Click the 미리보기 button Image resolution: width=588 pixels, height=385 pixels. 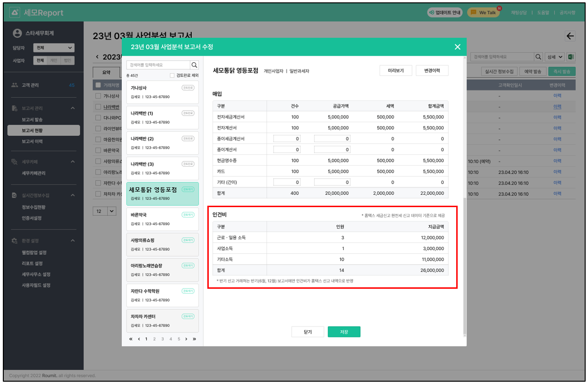pos(395,70)
